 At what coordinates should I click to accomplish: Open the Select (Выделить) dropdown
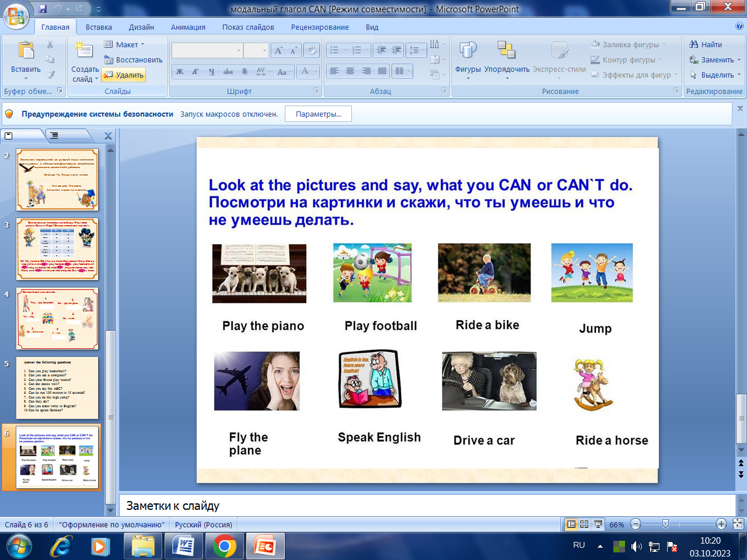[x=739, y=75]
